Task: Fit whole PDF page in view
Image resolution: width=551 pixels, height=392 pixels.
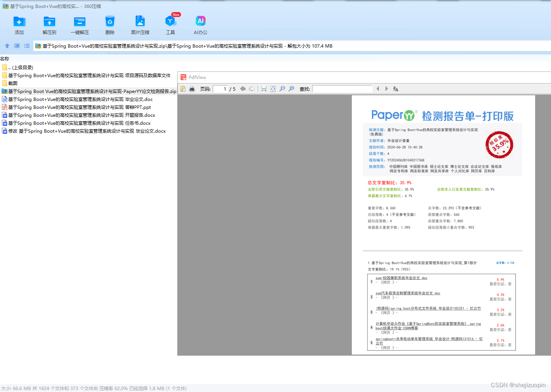Action: [273, 89]
